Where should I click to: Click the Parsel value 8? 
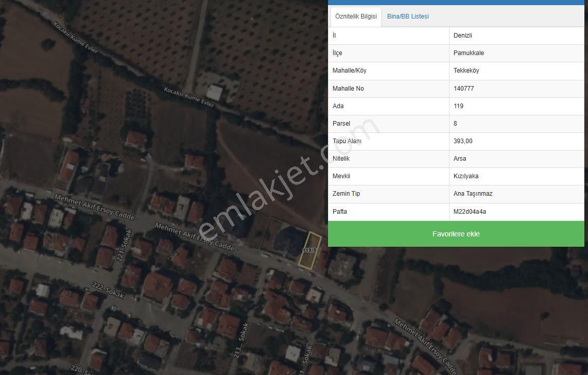(455, 124)
